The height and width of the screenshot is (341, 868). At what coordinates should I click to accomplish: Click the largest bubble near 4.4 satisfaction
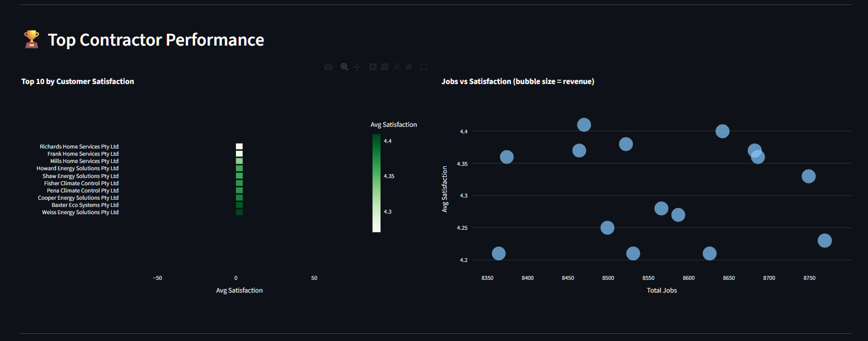pyautogui.click(x=584, y=125)
